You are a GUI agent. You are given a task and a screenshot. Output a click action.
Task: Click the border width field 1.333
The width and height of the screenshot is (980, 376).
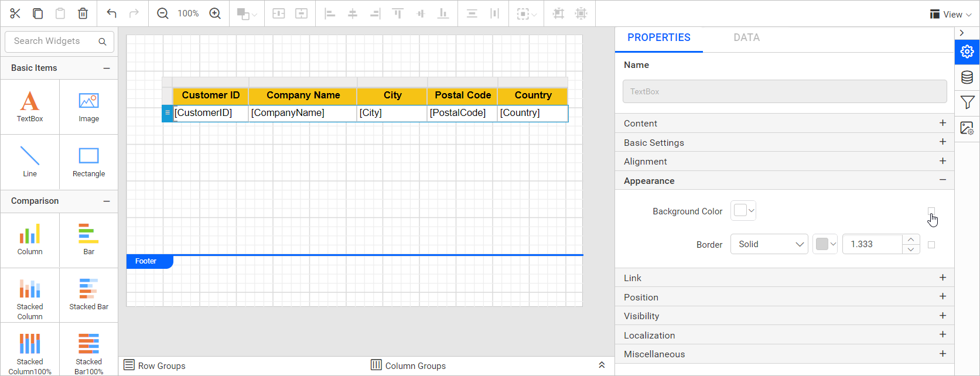pyautogui.click(x=872, y=244)
